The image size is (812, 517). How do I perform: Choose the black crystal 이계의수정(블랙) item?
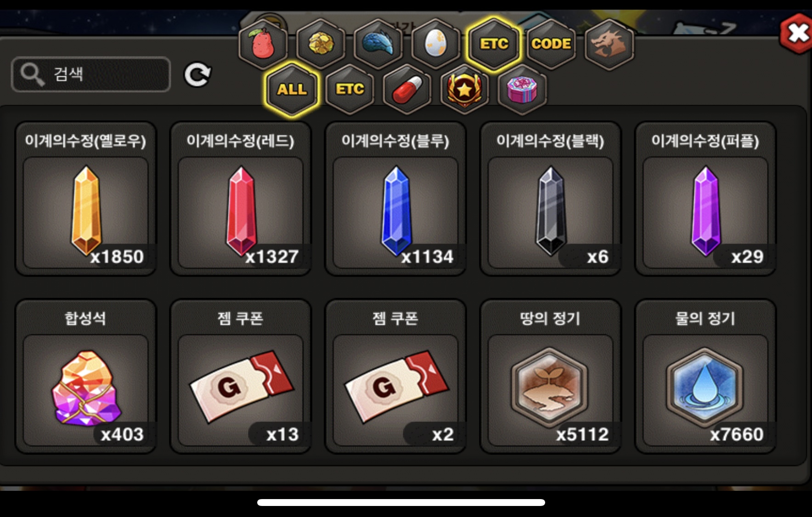tap(551, 199)
